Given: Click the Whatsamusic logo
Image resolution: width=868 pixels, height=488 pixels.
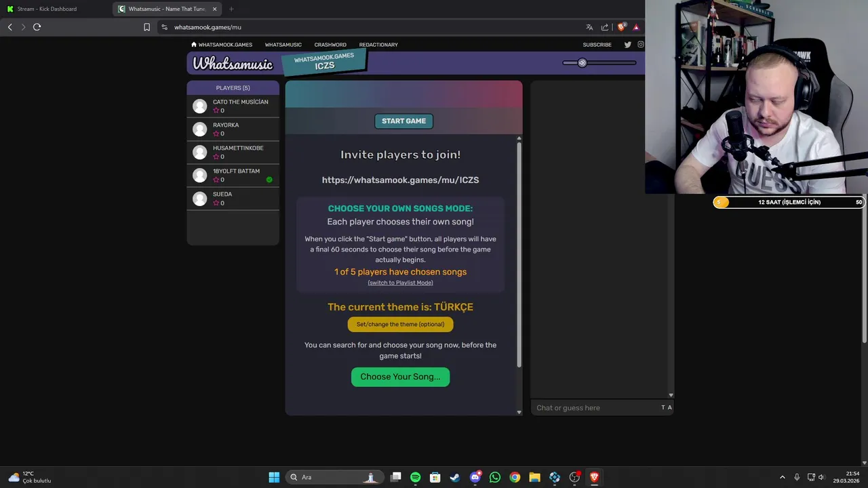Looking at the screenshot, I should (x=233, y=64).
